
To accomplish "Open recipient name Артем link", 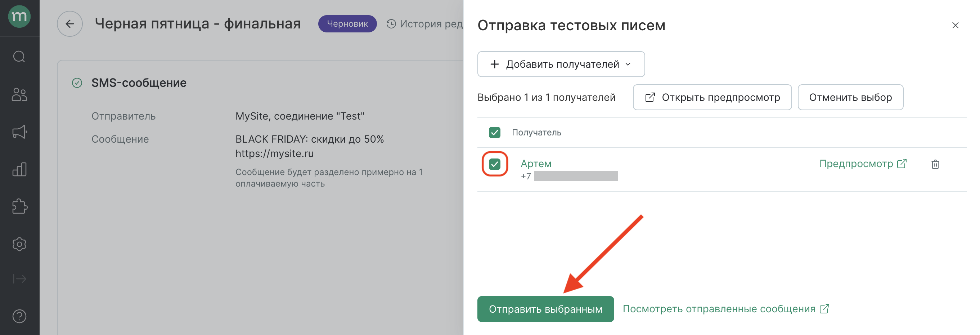I will click(x=536, y=164).
